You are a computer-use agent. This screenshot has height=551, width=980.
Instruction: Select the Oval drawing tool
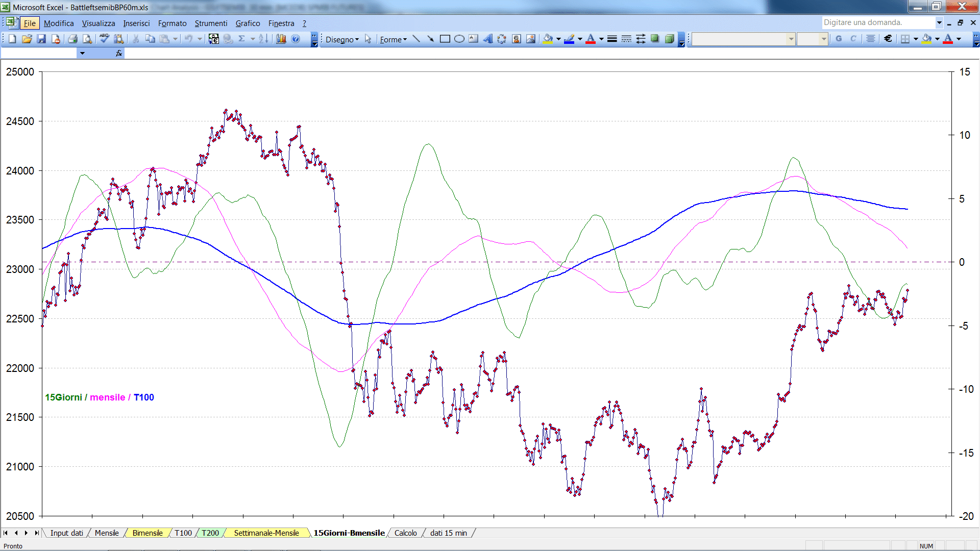(459, 39)
